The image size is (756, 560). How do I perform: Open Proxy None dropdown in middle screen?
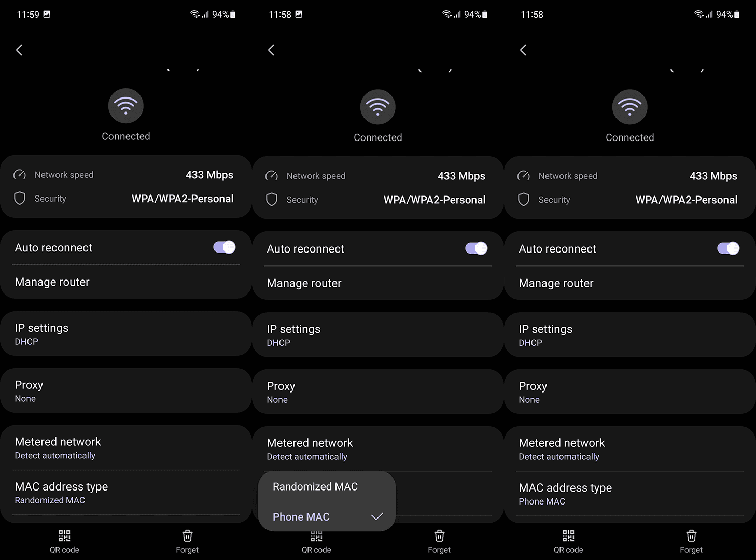point(378,392)
